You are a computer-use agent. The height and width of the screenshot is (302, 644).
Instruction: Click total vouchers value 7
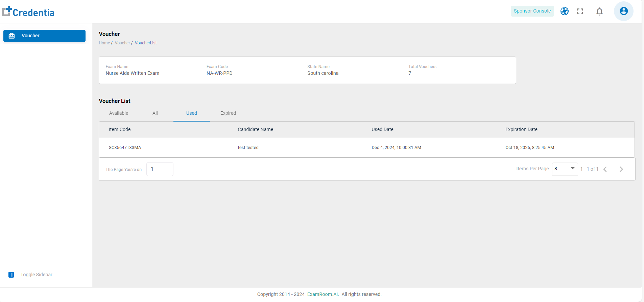[x=410, y=73]
